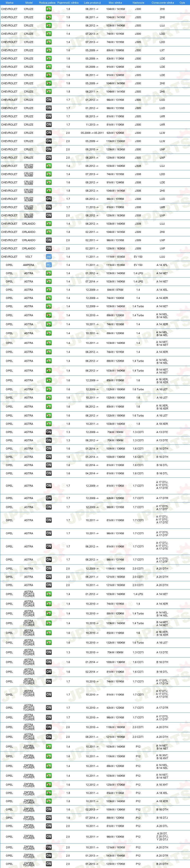Viewport: 190px width, 868px height.
Task: Click the diesel ON icon in the Zafira Tourer A 20 DTL row
Action: (49, 826)
